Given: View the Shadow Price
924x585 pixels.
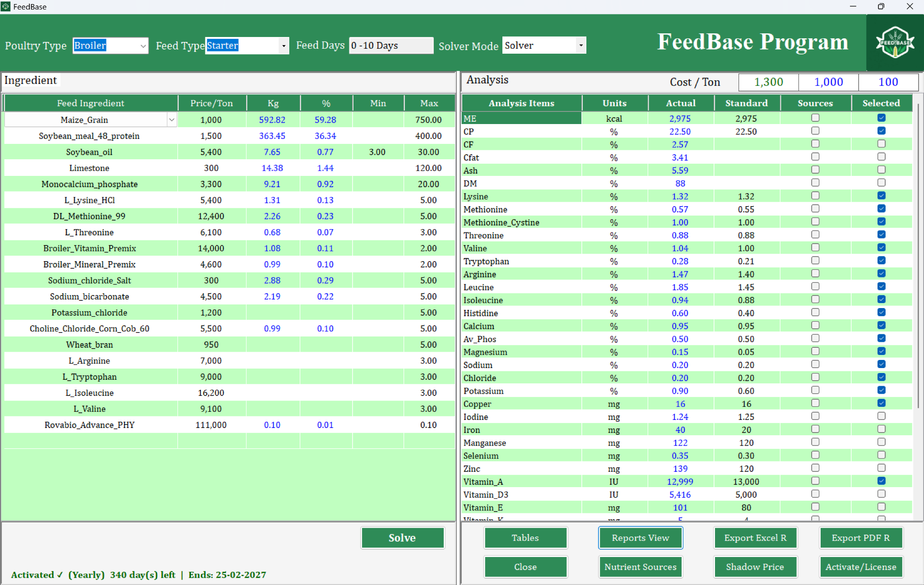Looking at the screenshot, I should [755, 567].
